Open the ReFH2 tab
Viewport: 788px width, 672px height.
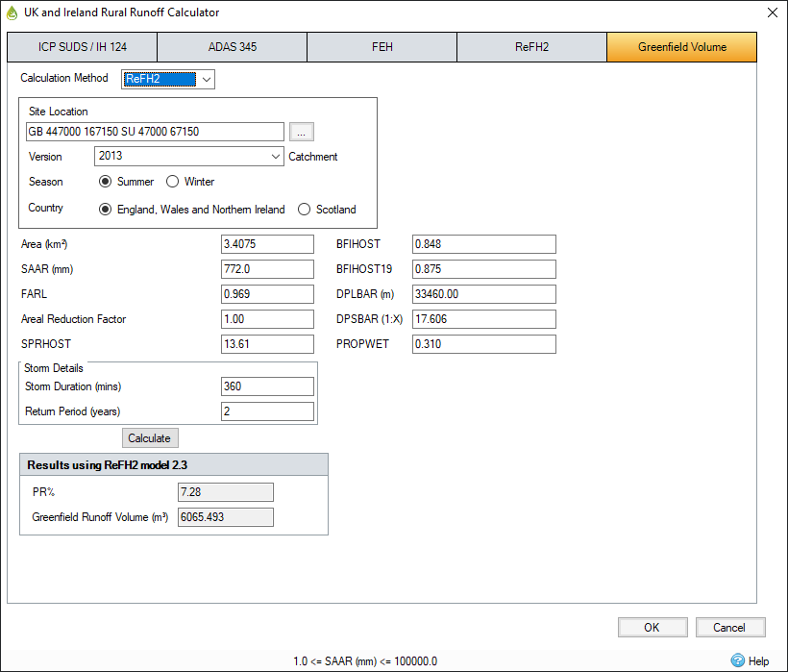(x=531, y=47)
